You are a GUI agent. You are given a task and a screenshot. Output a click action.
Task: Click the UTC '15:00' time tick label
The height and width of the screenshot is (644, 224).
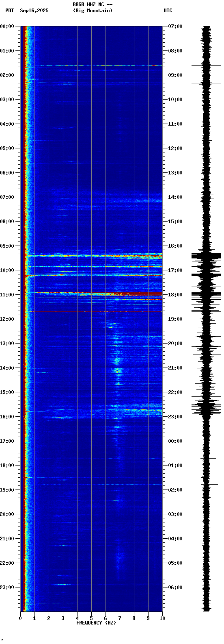pos(175,222)
